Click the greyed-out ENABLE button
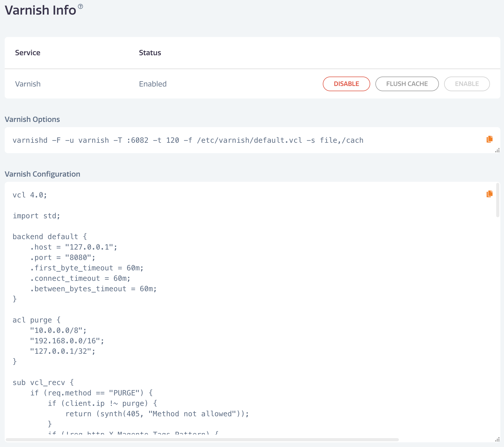Screen dimensions: 504x447 [467, 84]
